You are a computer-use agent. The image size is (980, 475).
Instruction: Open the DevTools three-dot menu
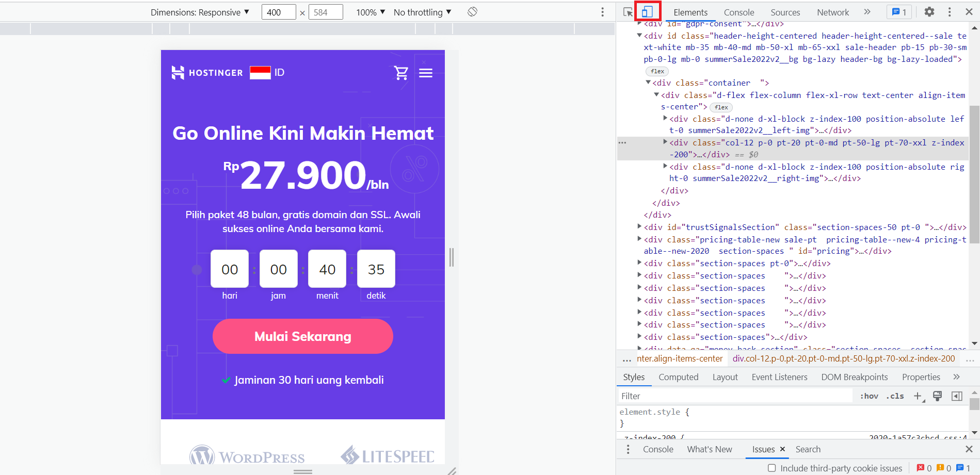[949, 11]
